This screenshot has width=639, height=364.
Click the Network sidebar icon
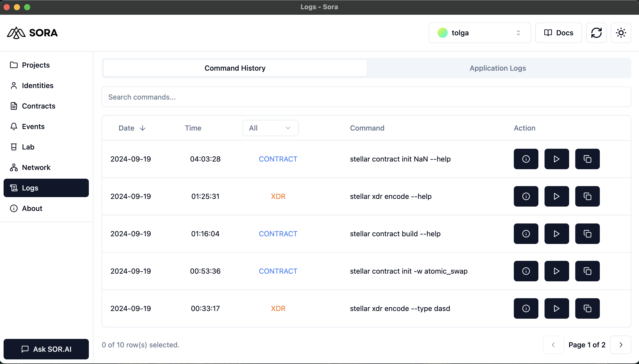(13, 167)
